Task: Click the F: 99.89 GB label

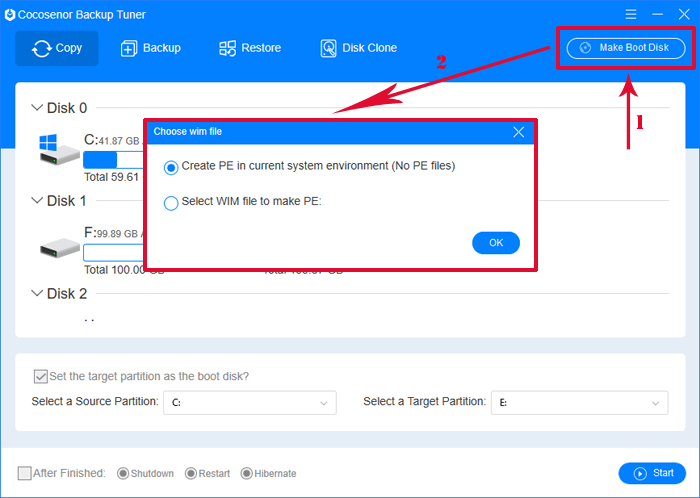Action: [112, 233]
